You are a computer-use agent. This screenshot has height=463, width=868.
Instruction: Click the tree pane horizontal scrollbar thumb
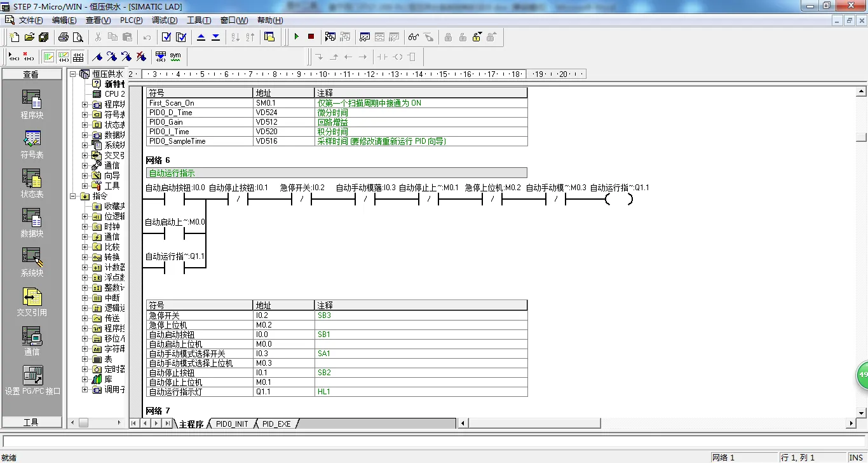click(83, 423)
